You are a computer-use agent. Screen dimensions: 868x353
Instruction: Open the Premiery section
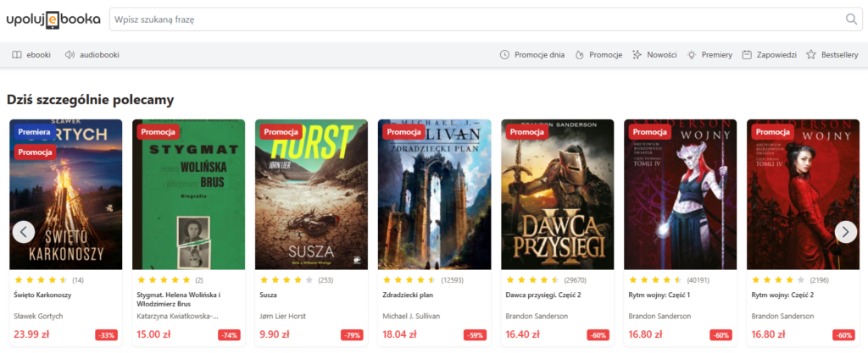pos(709,55)
